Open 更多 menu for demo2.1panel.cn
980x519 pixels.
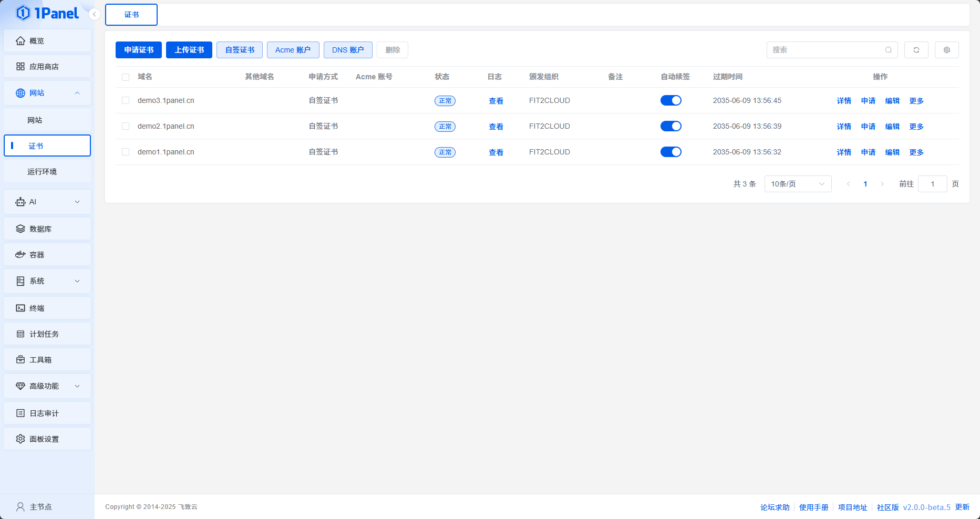[916, 127]
